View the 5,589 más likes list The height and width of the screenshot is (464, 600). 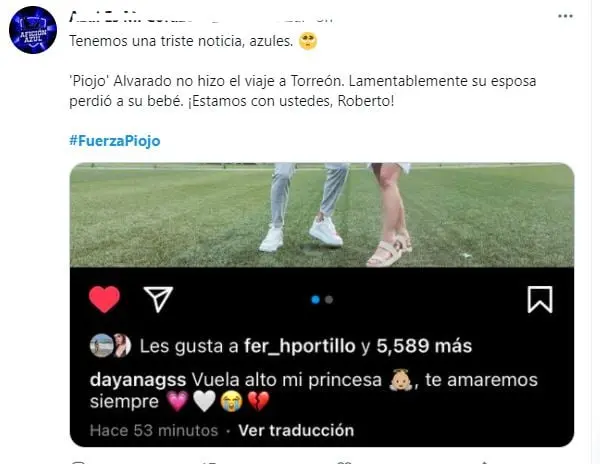pyautogui.click(x=424, y=346)
